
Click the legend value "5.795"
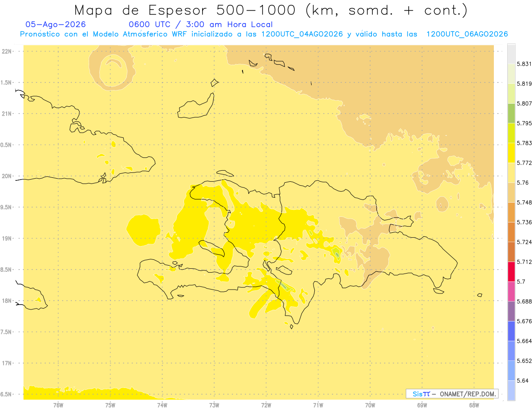tap(524, 123)
